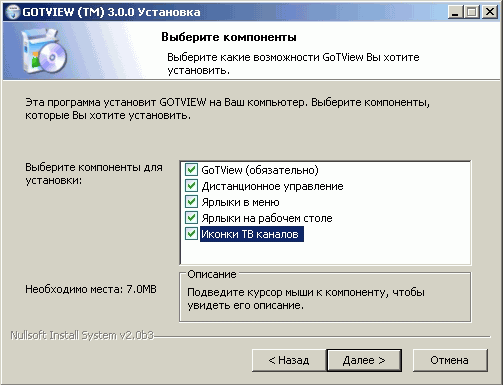Viewport: 503px width, 385px height.
Task: Click the Описание description text box
Action: [x=325, y=297]
